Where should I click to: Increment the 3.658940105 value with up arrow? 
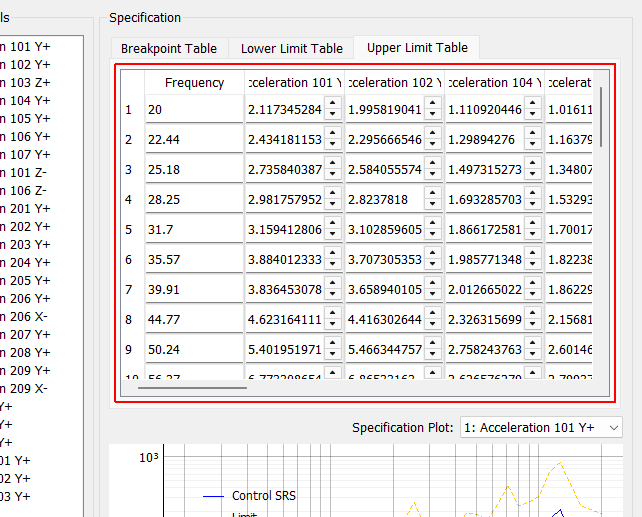(433, 283)
